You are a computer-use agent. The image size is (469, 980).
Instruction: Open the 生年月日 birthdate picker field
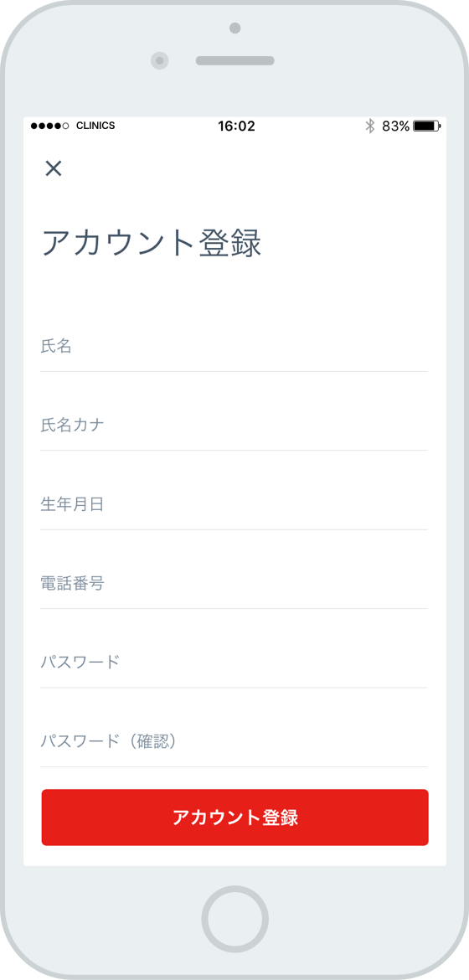pyautogui.click(x=234, y=505)
